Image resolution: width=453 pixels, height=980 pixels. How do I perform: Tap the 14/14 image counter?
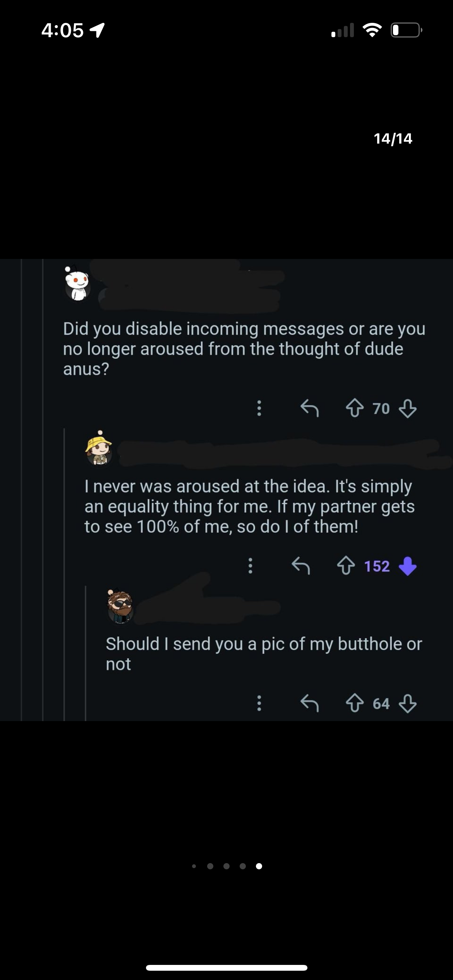tap(393, 139)
